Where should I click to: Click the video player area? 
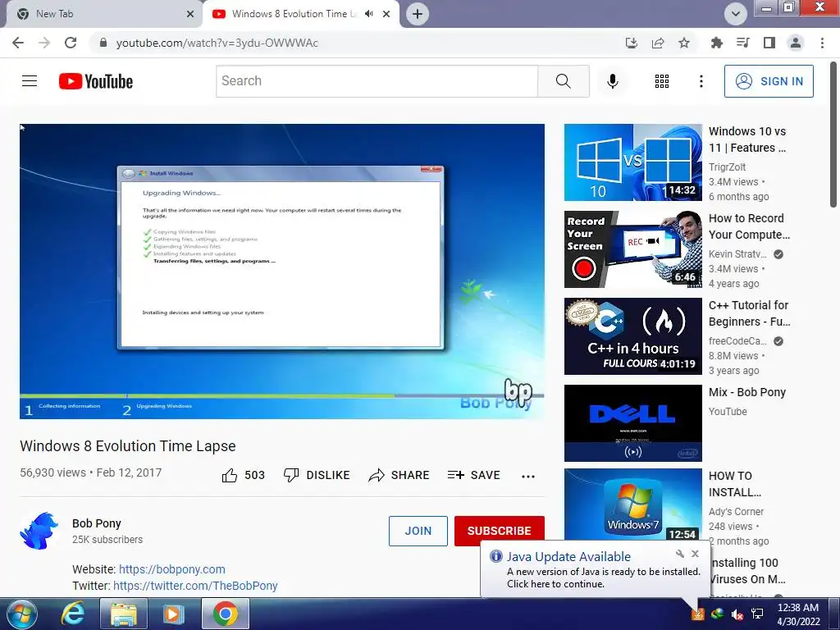[282, 271]
